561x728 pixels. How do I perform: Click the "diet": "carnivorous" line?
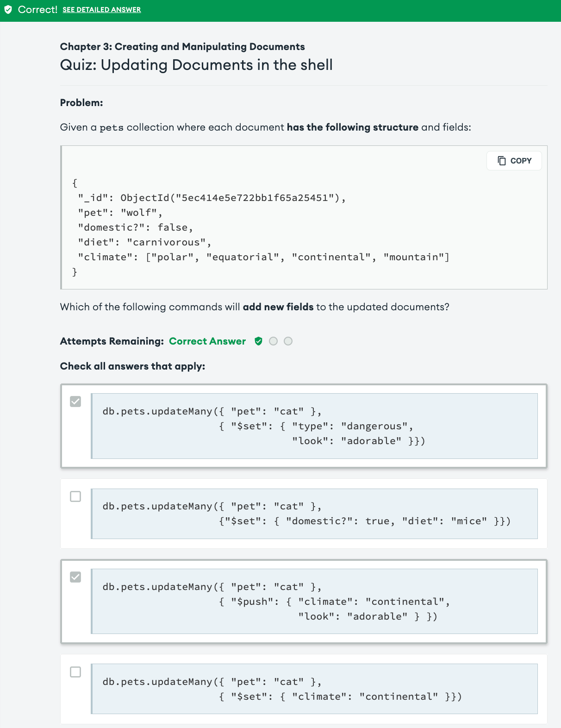pyautogui.click(x=144, y=242)
